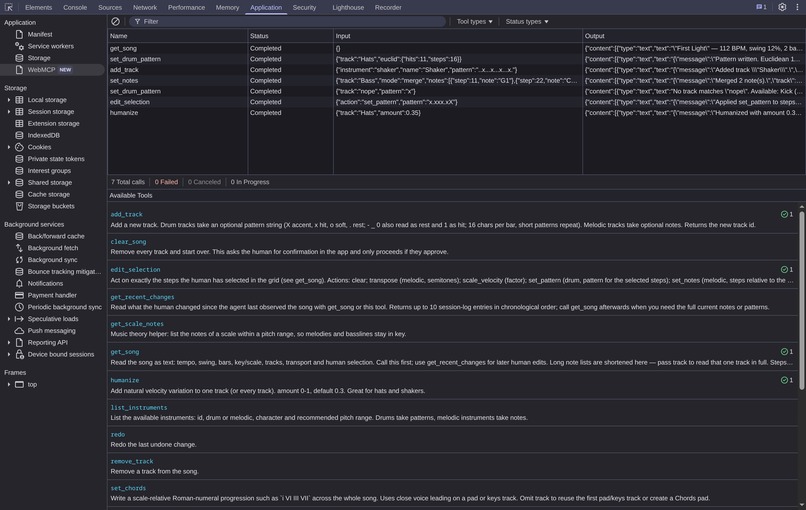Click the get_recent_changes tool name

click(x=142, y=297)
